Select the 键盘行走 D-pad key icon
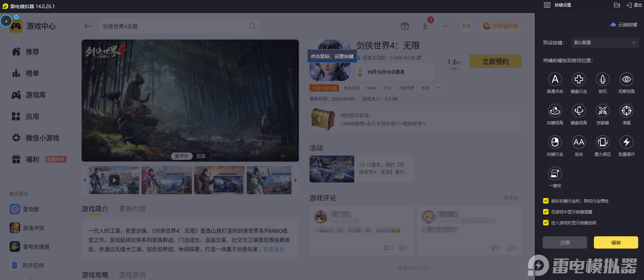The width and height of the screenshot is (644, 280). pos(579,79)
